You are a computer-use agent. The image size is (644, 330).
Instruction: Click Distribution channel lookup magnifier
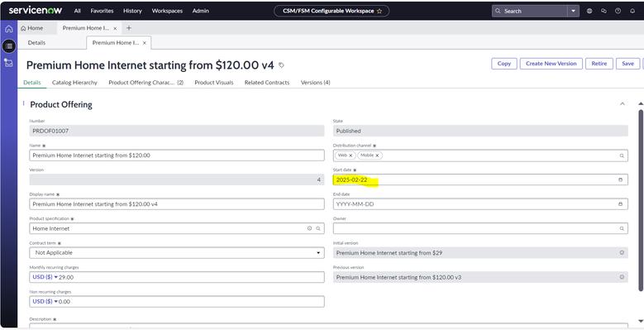point(622,155)
